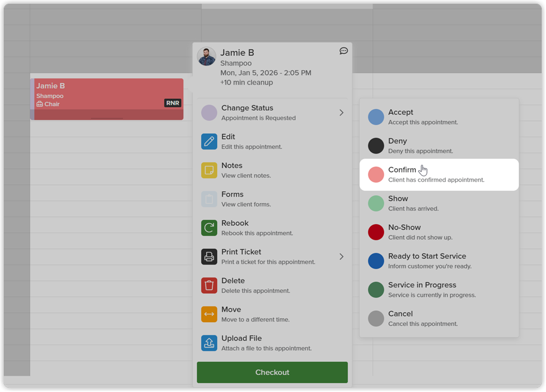Click the Upload File icon
Image resolution: width=546 pixels, height=392 pixels.
tap(209, 343)
